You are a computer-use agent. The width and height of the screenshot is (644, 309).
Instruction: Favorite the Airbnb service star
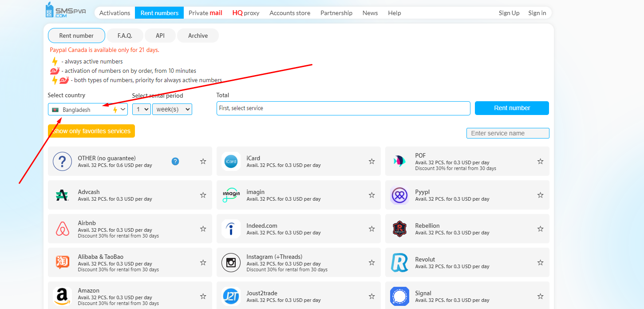point(203,229)
